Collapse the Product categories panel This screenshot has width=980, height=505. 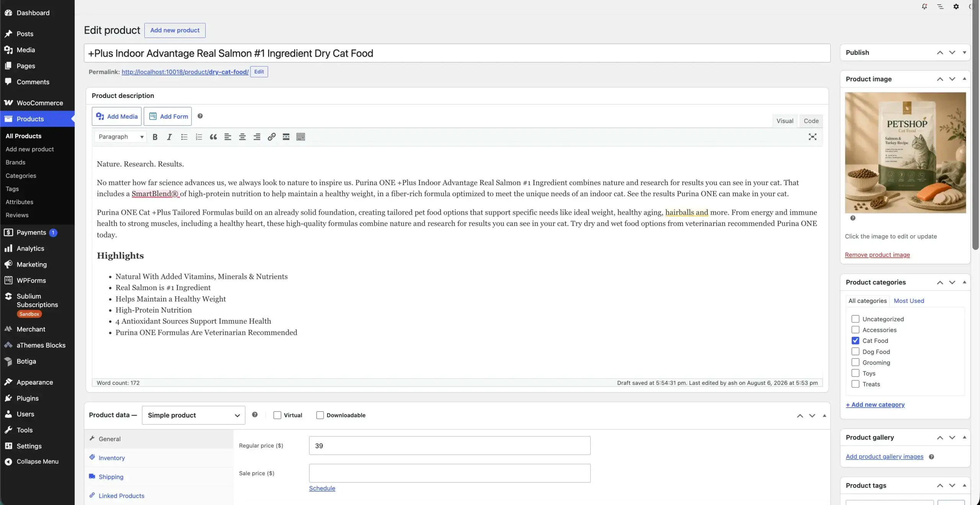tap(964, 282)
